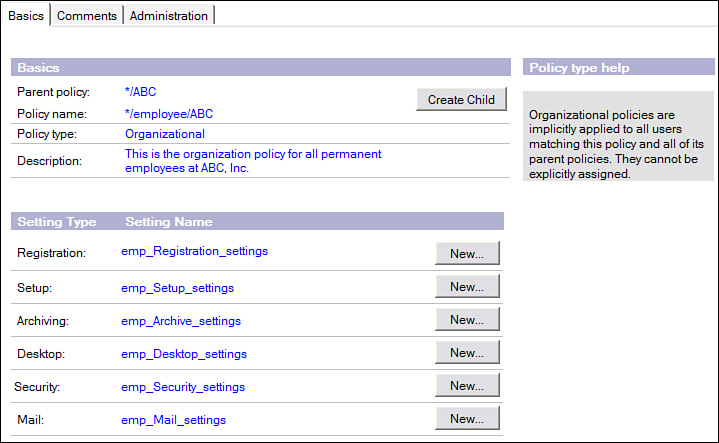Open emp_Archive_settings link
This screenshot has width=719, height=443.
tap(181, 321)
